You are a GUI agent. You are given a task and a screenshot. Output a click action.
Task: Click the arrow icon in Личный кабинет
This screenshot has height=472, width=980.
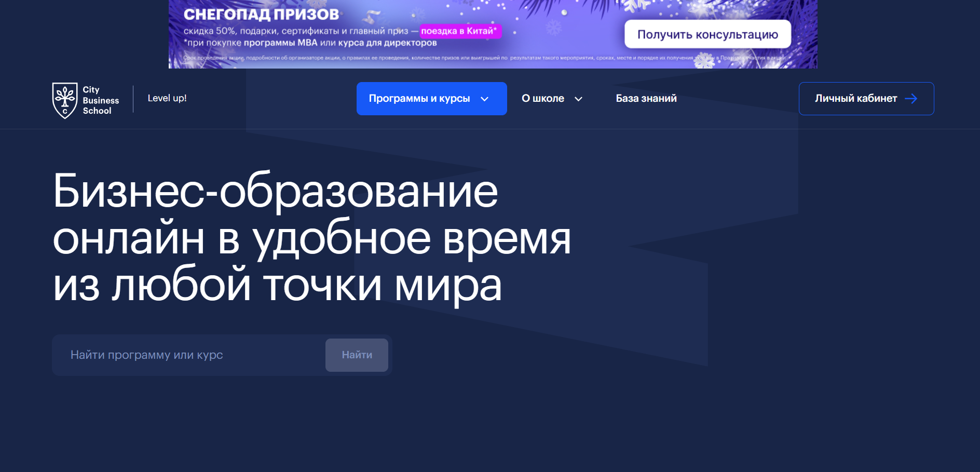click(911, 99)
